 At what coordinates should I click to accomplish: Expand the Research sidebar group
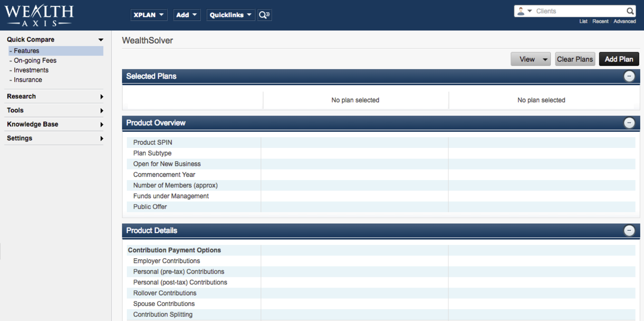point(55,96)
